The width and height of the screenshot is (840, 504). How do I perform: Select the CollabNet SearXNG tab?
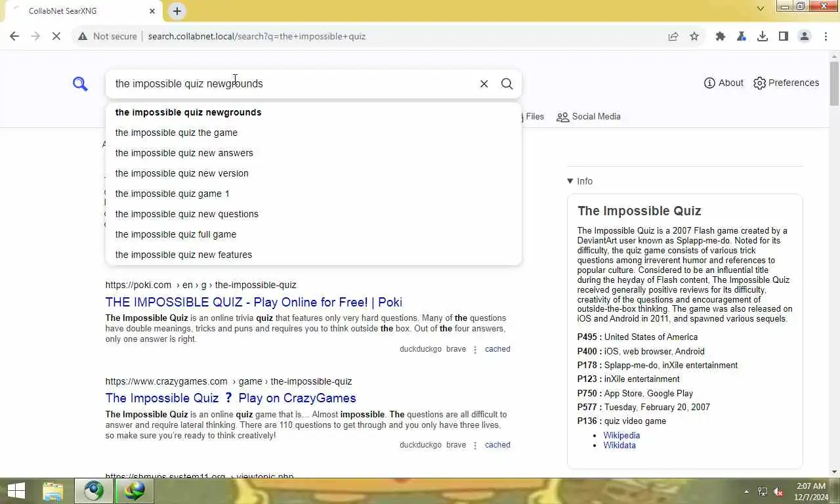(x=84, y=10)
